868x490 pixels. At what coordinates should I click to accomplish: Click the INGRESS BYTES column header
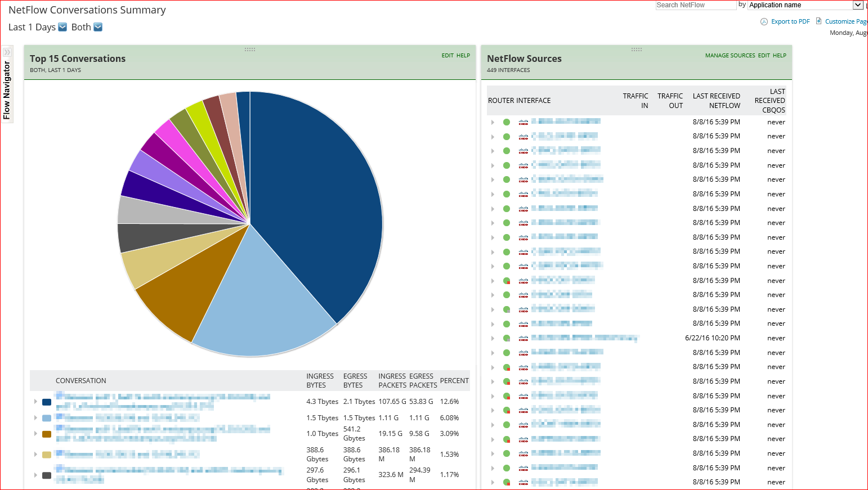point(320,381)
